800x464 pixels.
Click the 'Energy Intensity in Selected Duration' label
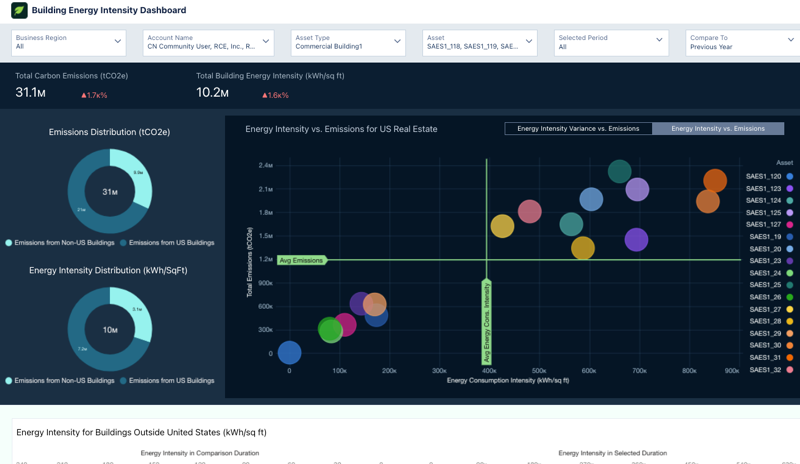click(613, 453)
